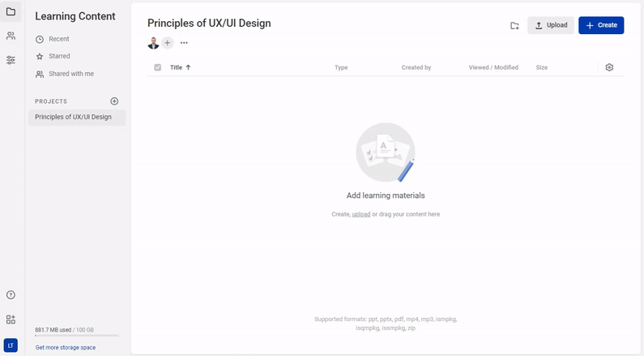This screenshot has width=644, height=356.
Task: Open the LT user profile avatar
Action: (11, 345)
